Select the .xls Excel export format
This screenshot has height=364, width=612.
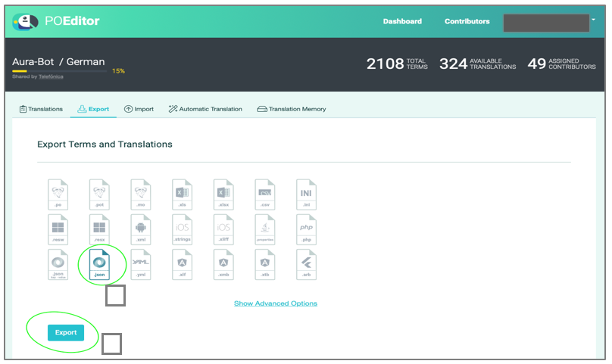(x=182, y=194)
